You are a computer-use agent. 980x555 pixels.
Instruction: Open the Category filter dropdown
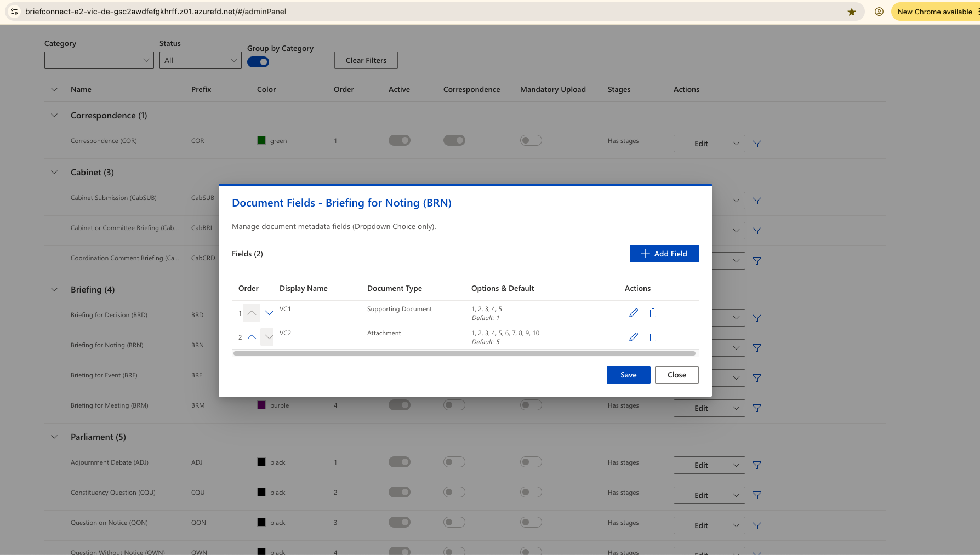pyautogui.click(x=99, y=60)
